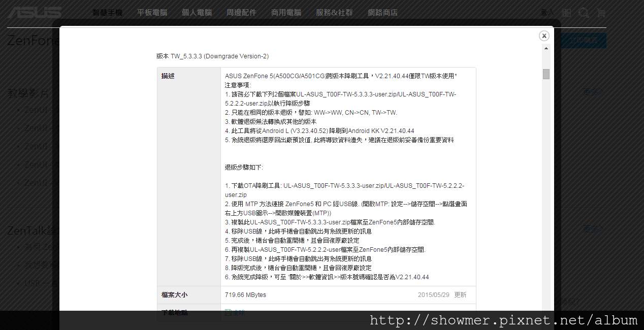Open the 服務&社群 menu
The height and width of the screenshot is (330, 644).
pyautogui.click(x=335, y=13)
